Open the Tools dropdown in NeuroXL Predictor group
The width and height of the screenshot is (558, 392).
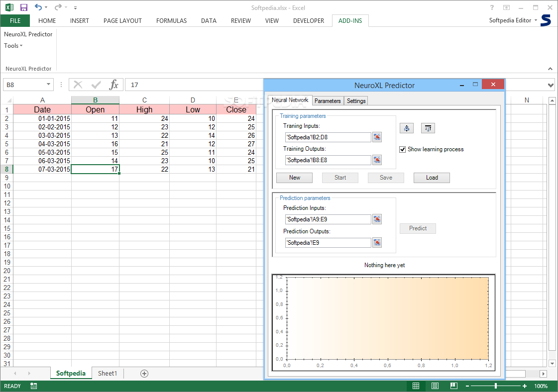tap(13, 46)
